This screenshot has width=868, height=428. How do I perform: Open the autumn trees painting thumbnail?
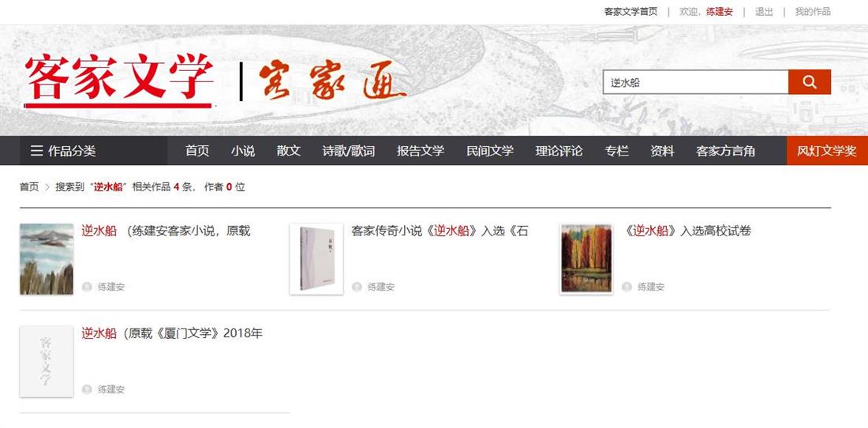tap(586, 258)
